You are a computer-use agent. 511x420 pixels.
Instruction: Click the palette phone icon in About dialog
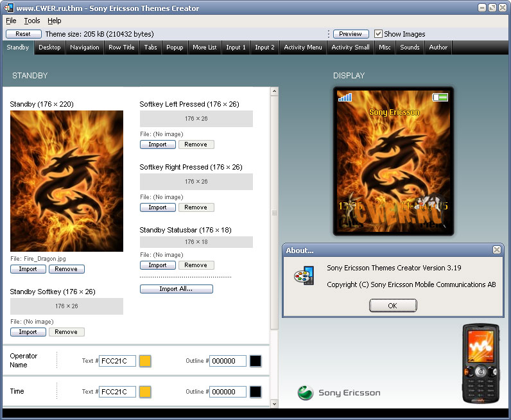coord(304,276)
